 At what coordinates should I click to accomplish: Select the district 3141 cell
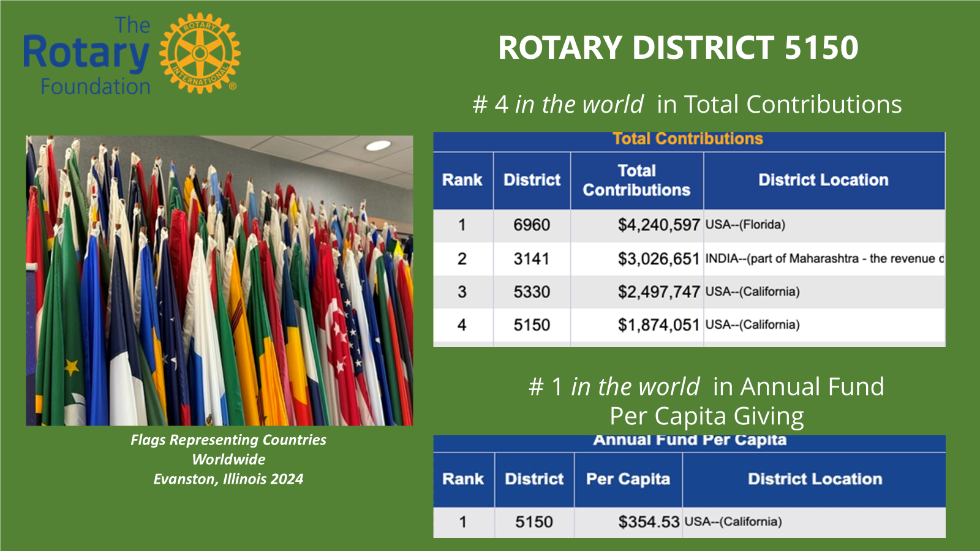532,259
